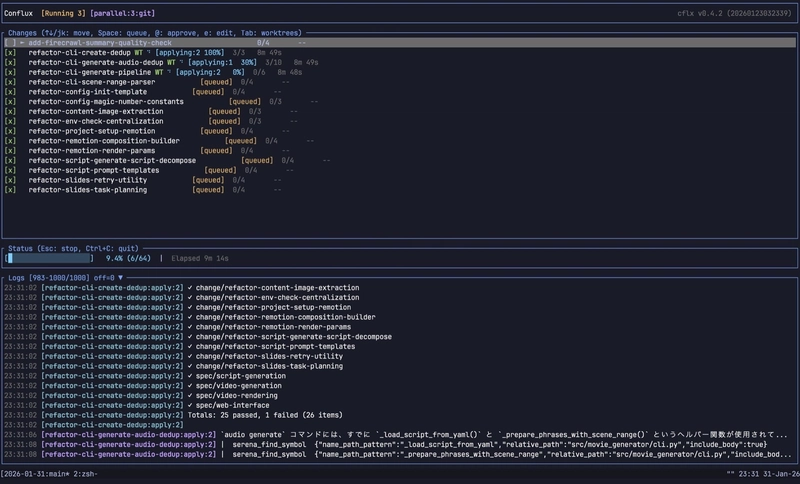The width and height of the screenshot is (800, 484).
Task: Uncheck the refactor-cli-create-dedup checkbox
Action: (x=10, y=53)
